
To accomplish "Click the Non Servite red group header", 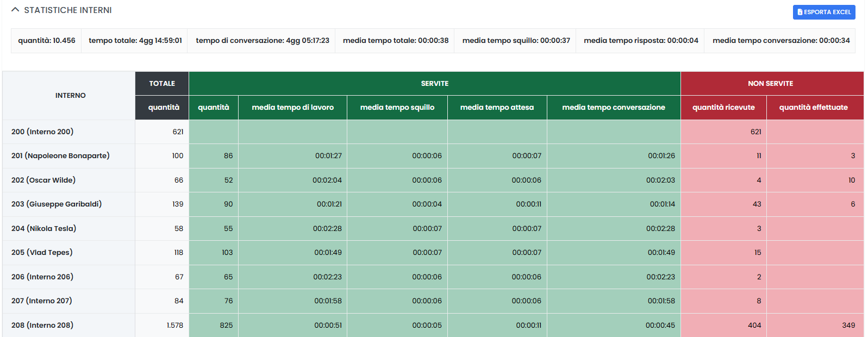I will point(770,84).
